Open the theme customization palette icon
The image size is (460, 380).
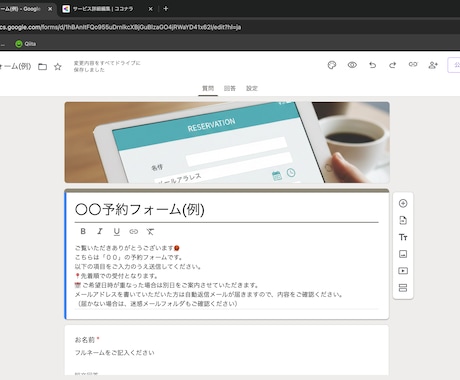[x=332, y=65]
